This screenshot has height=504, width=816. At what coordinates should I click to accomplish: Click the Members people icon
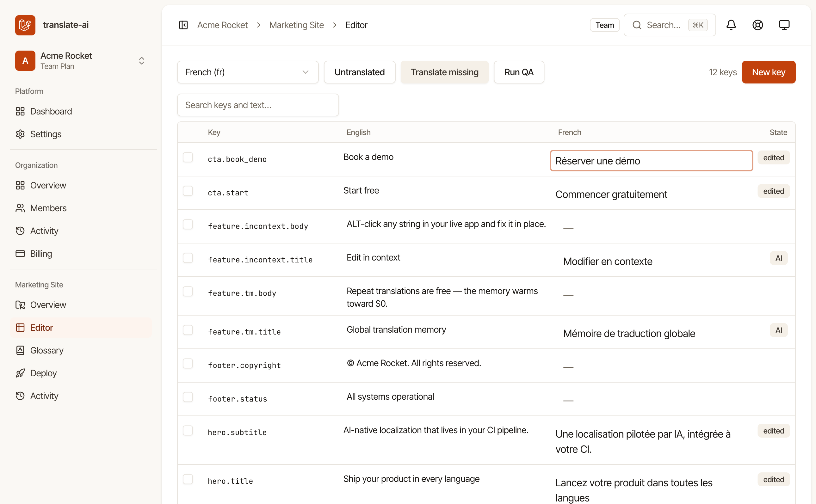(x=20, y=208)
